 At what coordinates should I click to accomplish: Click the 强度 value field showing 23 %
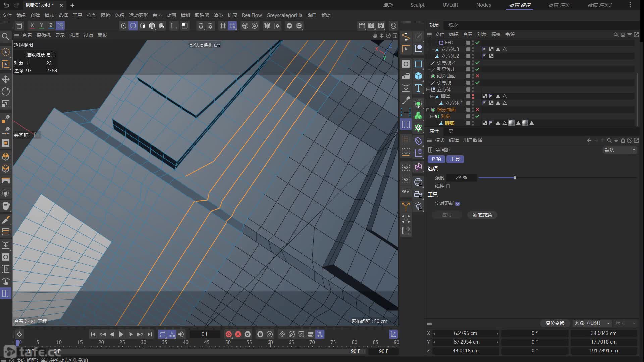click(x=462, y=178)
